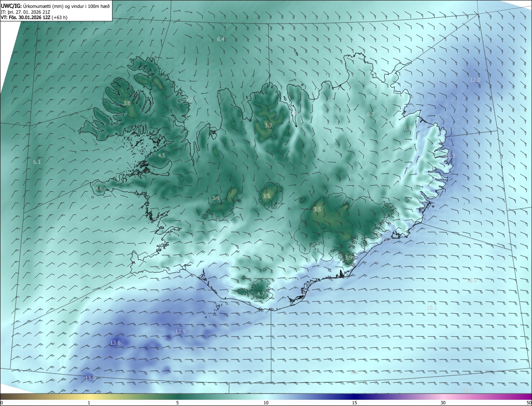
Task: Click the precipitation color scale bar
Action: point(266,397)
